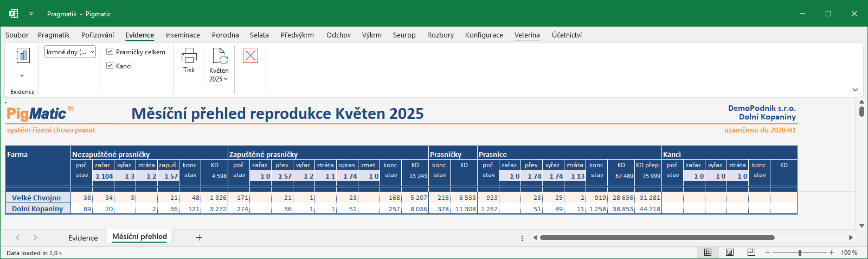Click previous sheet navigation arrow
The width and height of the screenshot is (868, 259).
click(18, 237)
